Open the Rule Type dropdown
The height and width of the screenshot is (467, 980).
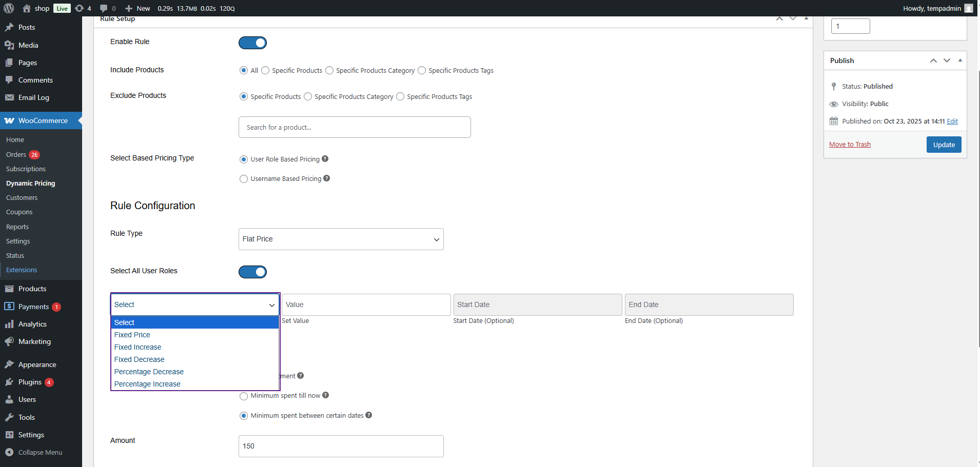point(341,239)
